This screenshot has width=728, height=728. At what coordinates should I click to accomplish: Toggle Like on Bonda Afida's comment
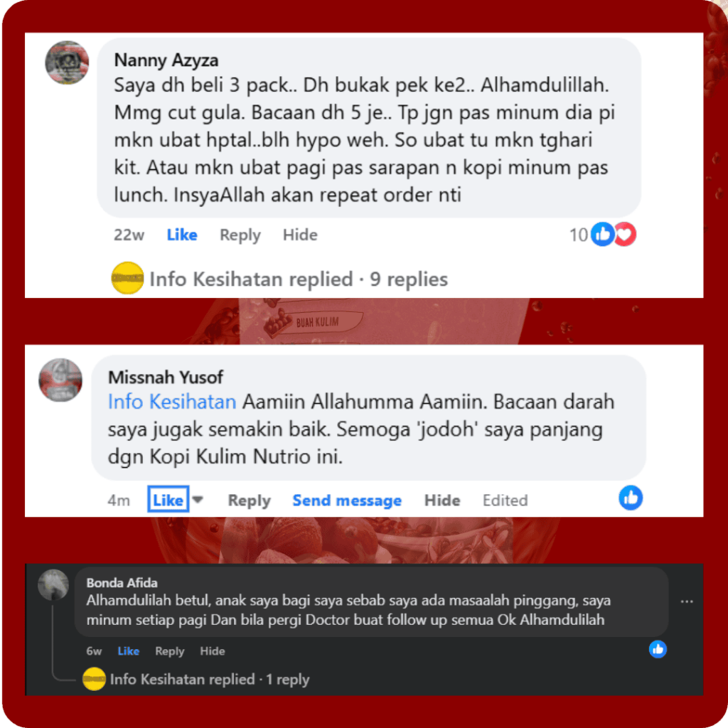(x=129, y=651)
